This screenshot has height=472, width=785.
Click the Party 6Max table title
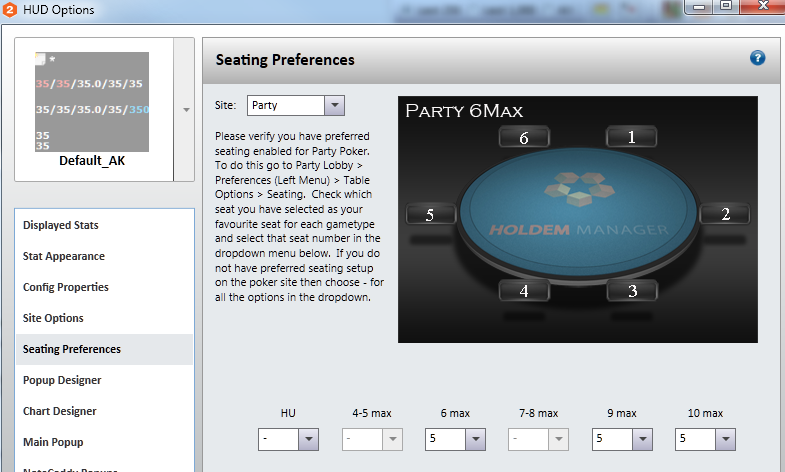[x=464, y=111]
